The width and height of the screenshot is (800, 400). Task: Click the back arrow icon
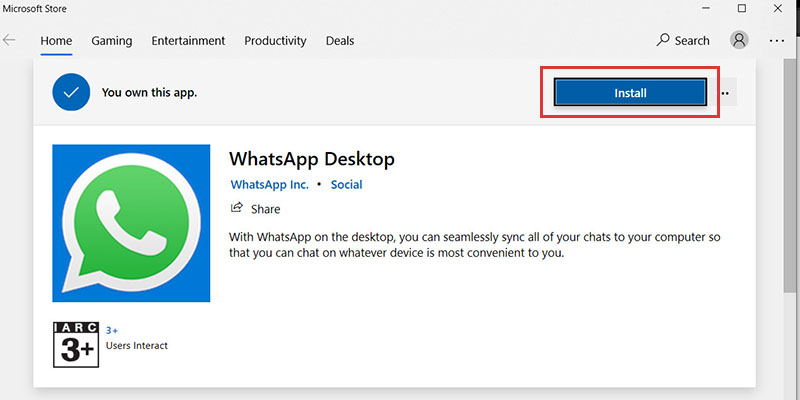pos(10,41)
